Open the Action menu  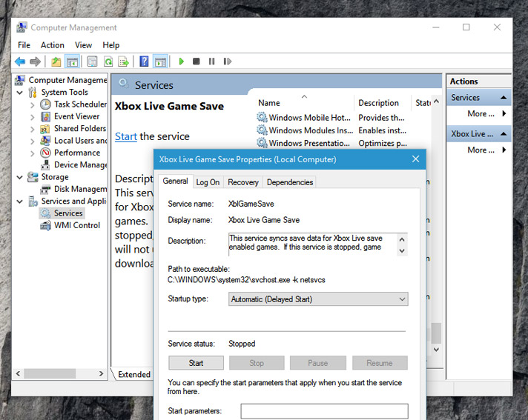pyautogui.click(x=53, y=45)
